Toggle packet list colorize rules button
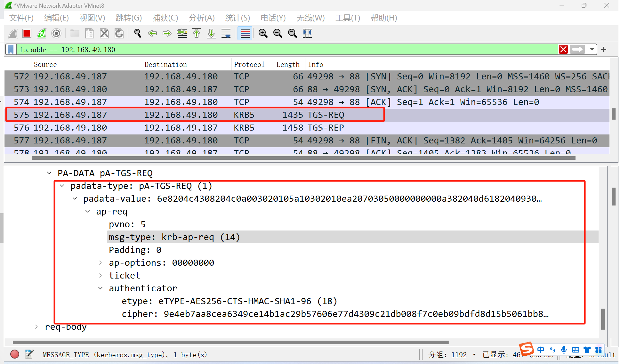 [245, 33]
